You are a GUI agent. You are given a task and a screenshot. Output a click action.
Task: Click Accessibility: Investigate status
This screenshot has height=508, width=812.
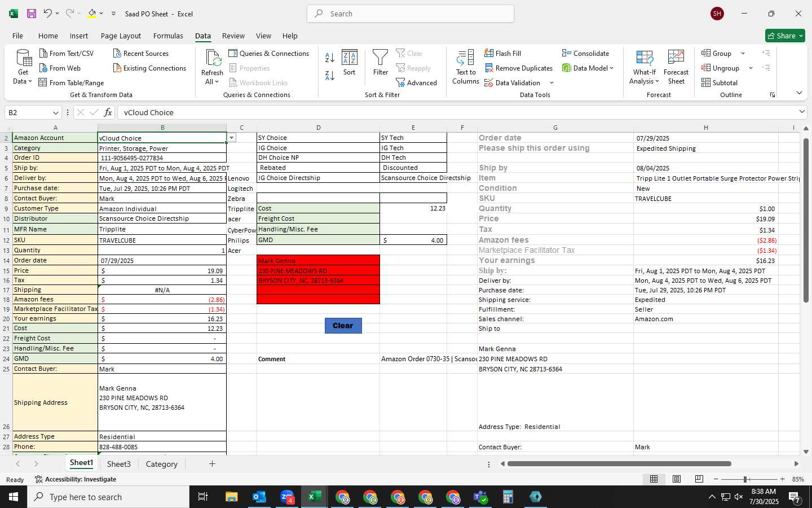point(76,479)
